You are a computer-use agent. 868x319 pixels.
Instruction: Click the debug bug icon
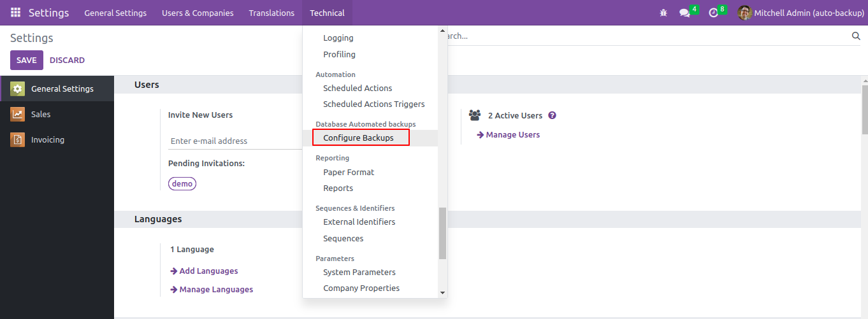[x=663, y=13]
